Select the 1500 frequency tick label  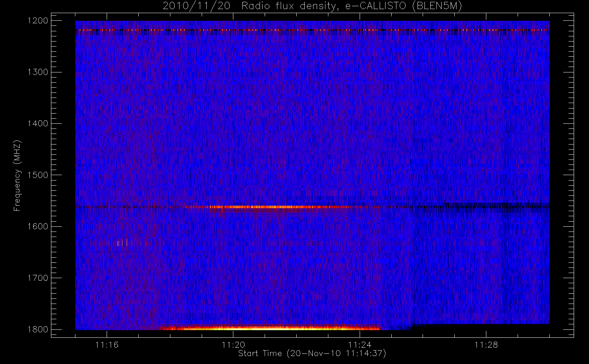point(38,175)
